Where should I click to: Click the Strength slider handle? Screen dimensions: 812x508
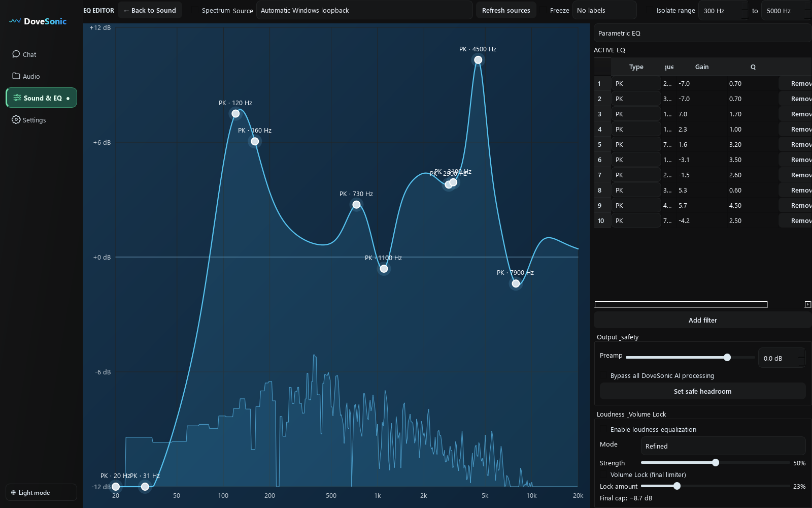tap(716, 463)
